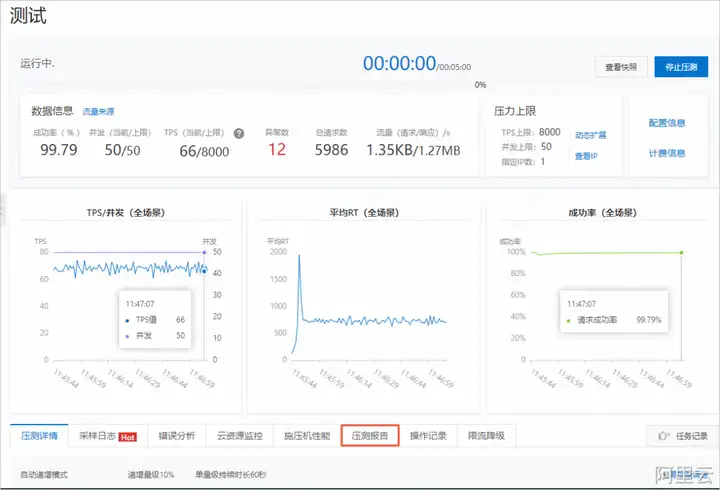Click the TPS上限 8000 value
720x490 pixels.
[550, 132]
